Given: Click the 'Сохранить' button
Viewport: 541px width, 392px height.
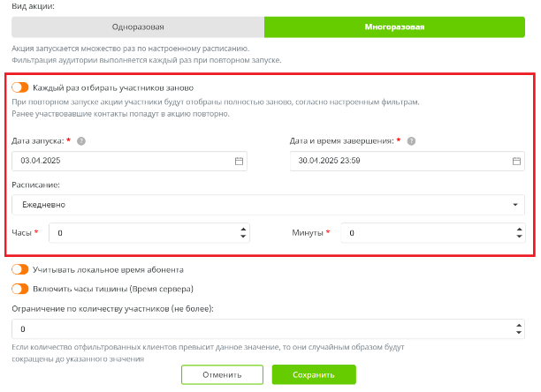Looking at the screenshot, I should 314,374.
